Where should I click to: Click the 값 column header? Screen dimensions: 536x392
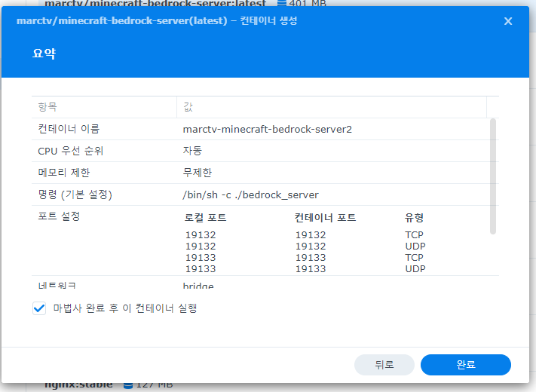[332, 107]
